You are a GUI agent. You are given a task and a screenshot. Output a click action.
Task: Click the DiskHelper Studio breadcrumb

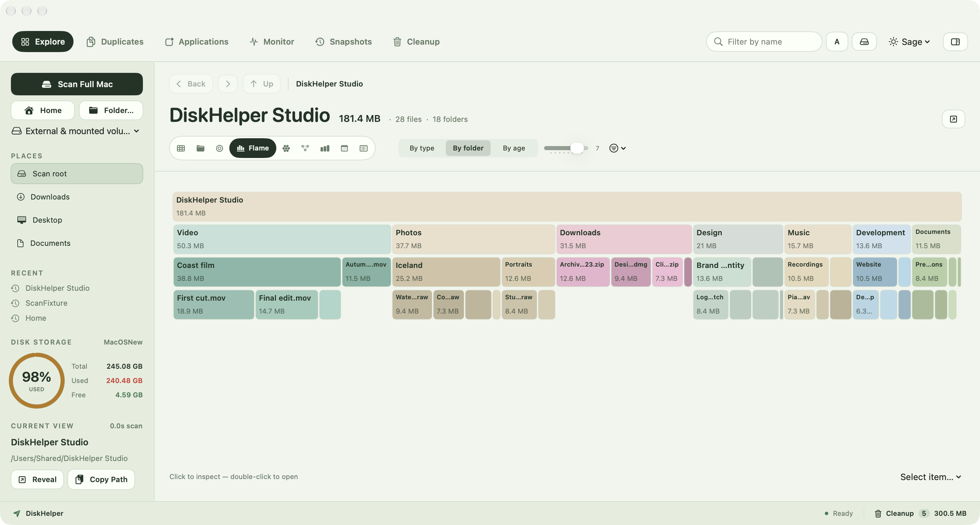(329, 84)
